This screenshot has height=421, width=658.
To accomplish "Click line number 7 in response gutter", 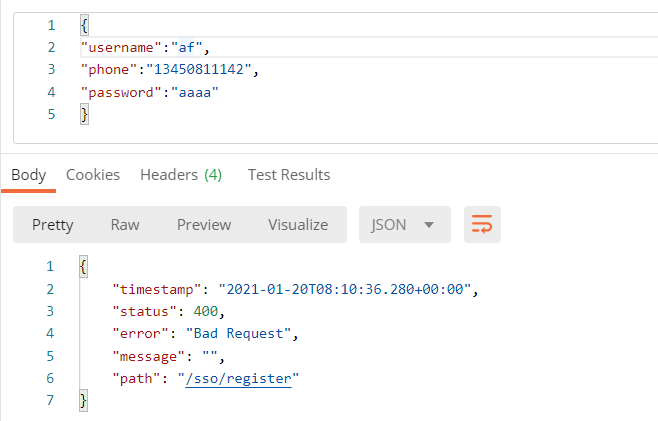I will coord(49,400).
